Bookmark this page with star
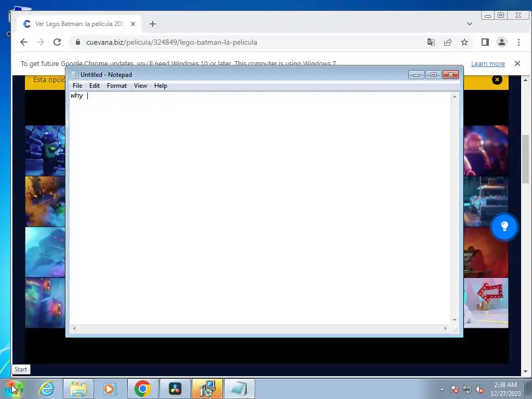The width and height of the screenshot is (532, 399). 464,42
